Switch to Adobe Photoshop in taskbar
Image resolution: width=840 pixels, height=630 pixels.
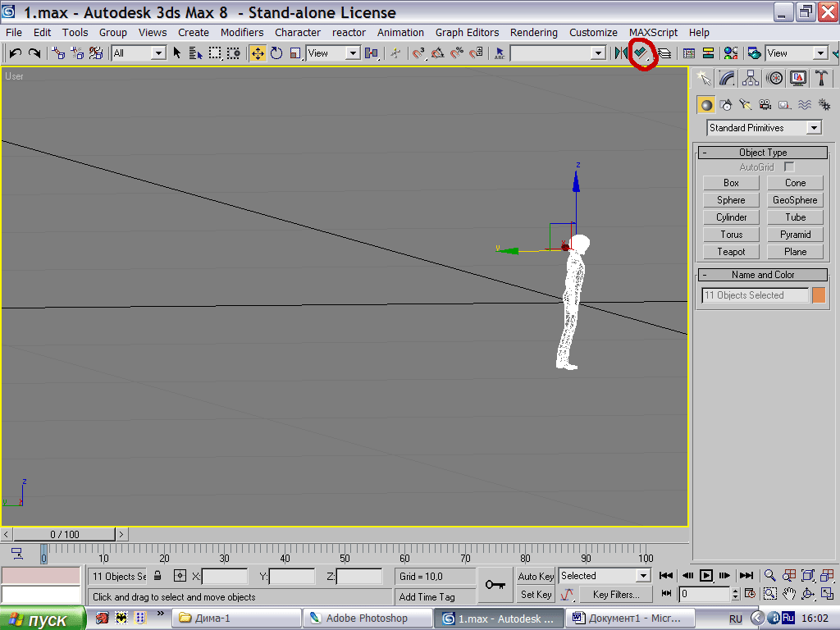(367, 619)
